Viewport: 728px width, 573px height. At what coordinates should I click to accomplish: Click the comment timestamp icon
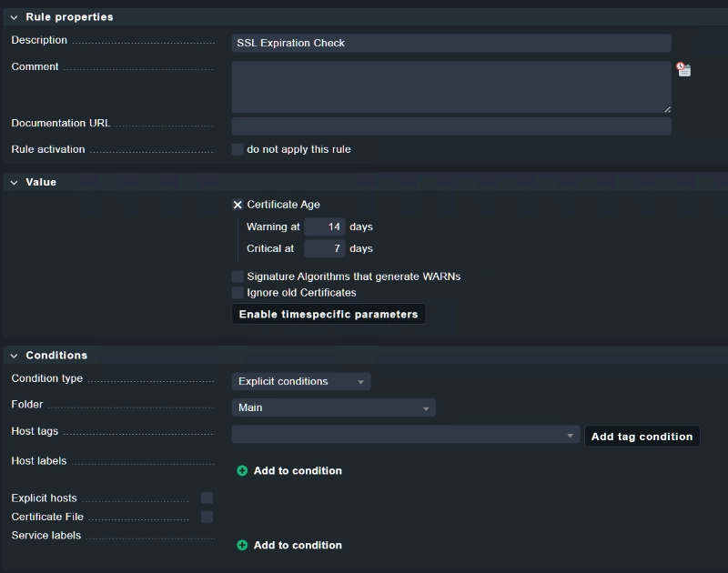coord(683,69)
